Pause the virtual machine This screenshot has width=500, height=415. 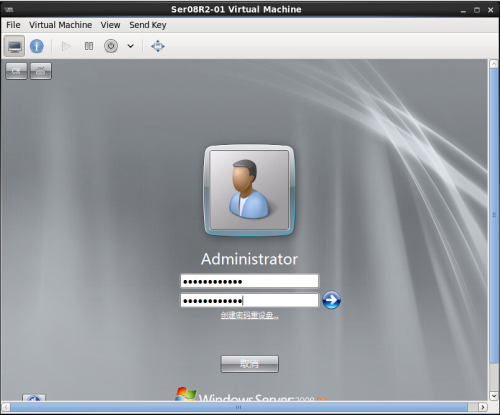click(89, 46)
